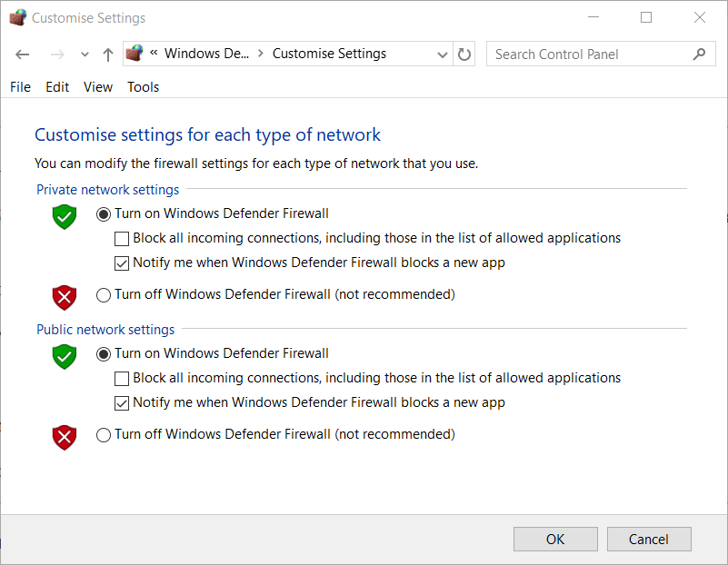The width and height of the screenshot is (728, 565).
Task: Click the green shield beside public network settings
Action: (x=64, y=357)
